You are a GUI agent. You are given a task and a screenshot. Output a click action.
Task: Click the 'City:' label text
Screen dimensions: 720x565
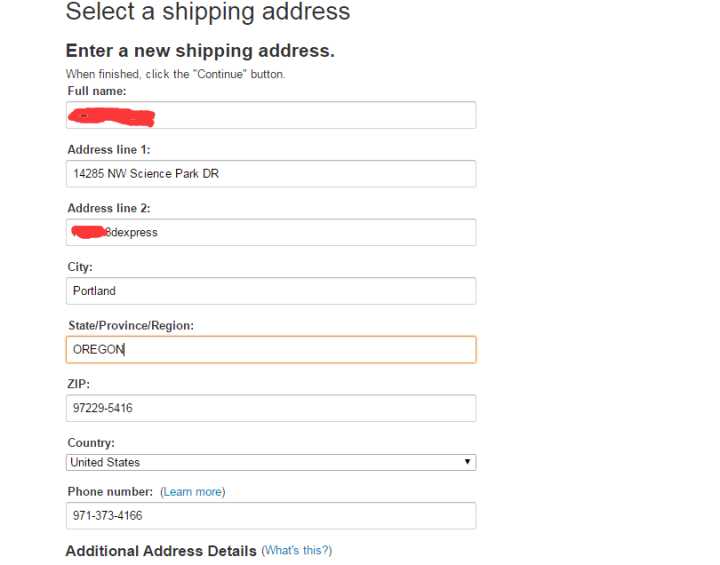pyautogui.click(x=80, y=267)
